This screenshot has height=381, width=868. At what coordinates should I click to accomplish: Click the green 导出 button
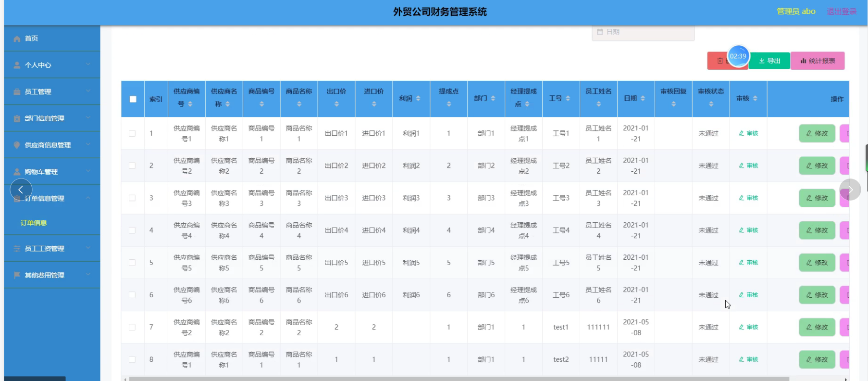click(769, 61)
